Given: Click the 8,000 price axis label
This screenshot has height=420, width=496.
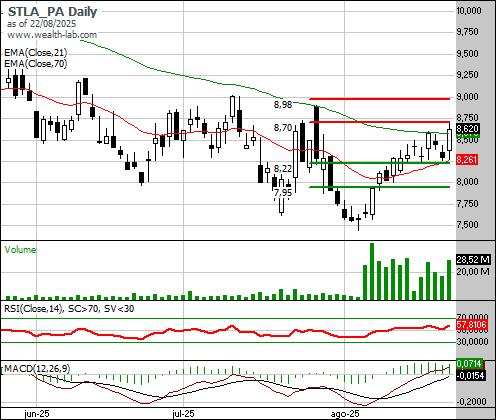Looking at the screenshot, I should click(468, 182).
